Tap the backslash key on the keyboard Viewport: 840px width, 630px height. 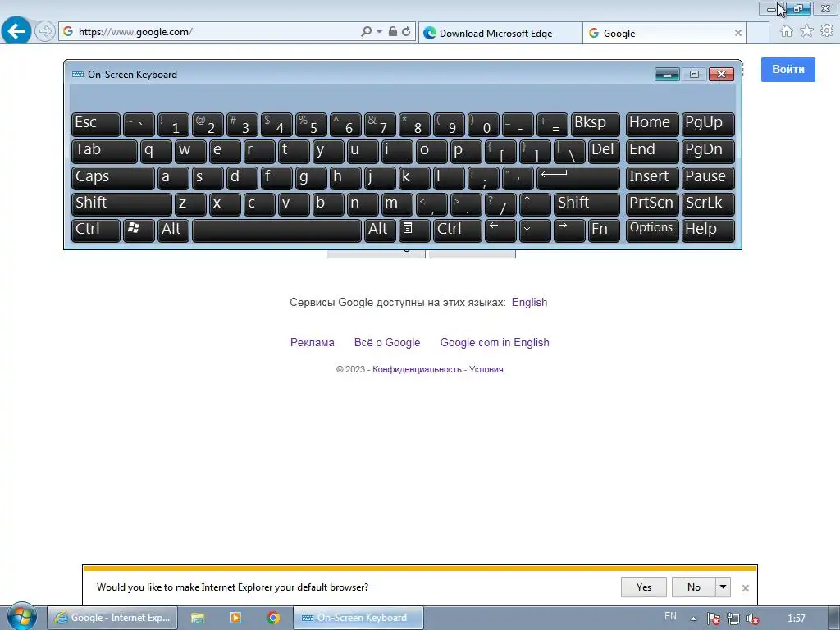569,151
